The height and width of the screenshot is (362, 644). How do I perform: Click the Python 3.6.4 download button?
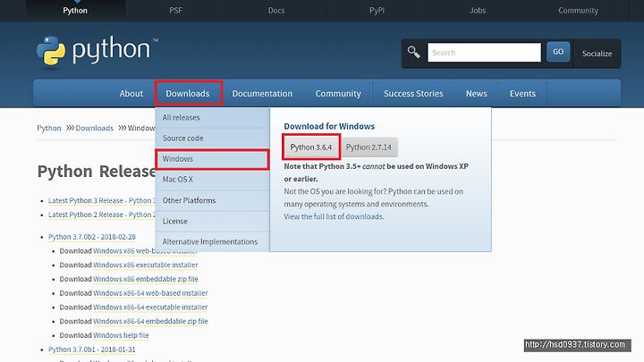pyautogui.click(x=311, y=147)
